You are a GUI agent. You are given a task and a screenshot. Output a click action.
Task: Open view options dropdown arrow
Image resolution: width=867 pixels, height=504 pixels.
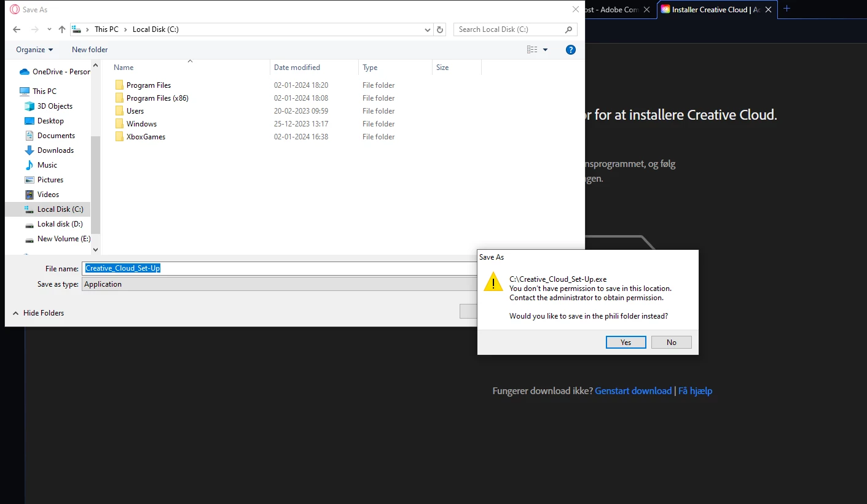pos(546,50)
